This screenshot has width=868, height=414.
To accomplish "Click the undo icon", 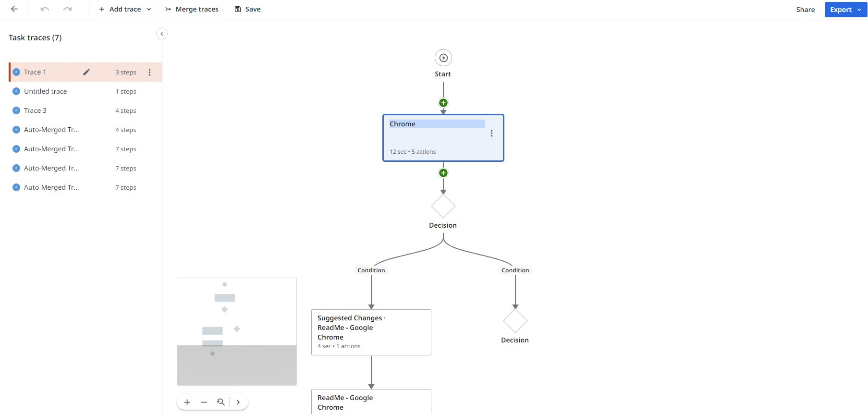I will click(45, 9).
